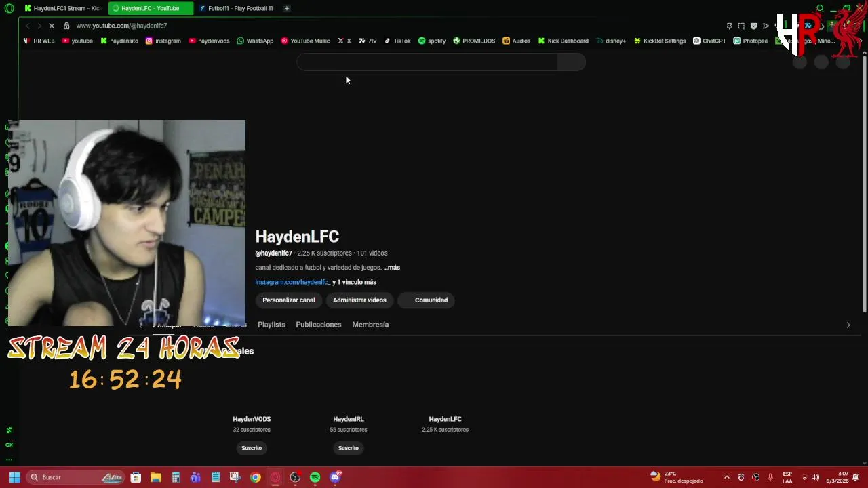868x488 pixels.
Task: Click the YouTube search submit button
Action: [571, 62]
